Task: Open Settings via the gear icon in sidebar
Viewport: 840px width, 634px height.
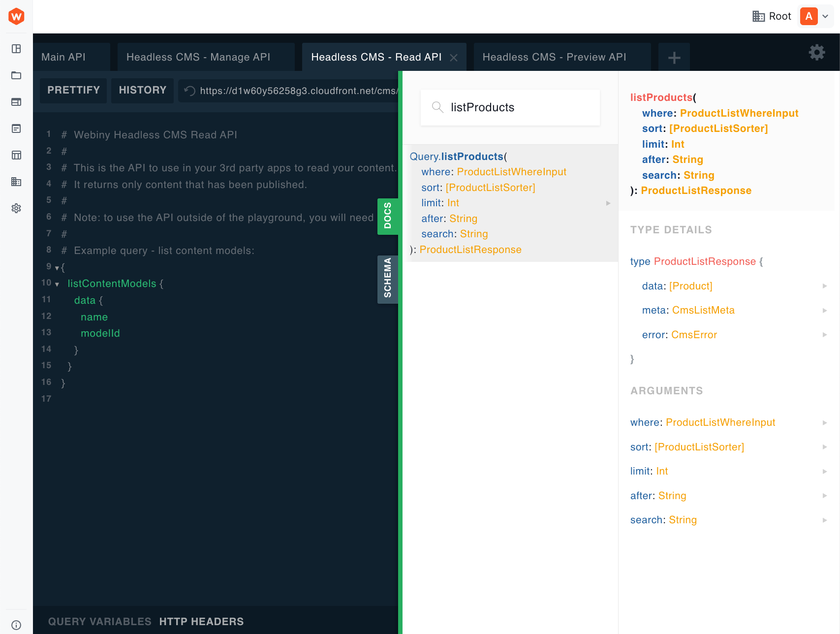Action: [16, 208]
